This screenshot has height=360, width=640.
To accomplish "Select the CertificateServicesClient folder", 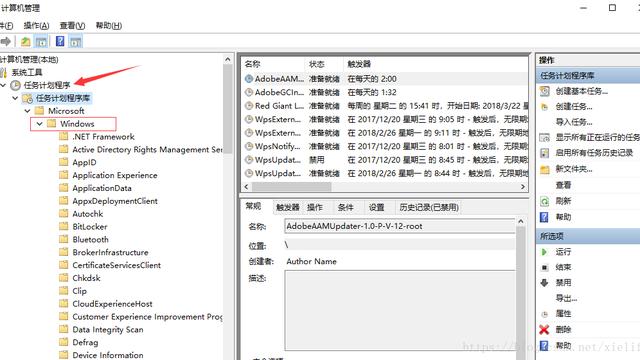I will [117, 265].
